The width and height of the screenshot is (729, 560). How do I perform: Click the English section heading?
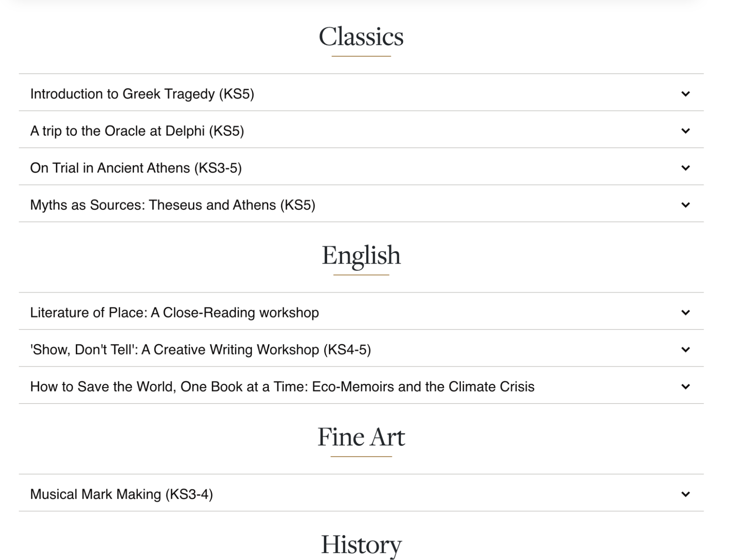click(361, 256)
